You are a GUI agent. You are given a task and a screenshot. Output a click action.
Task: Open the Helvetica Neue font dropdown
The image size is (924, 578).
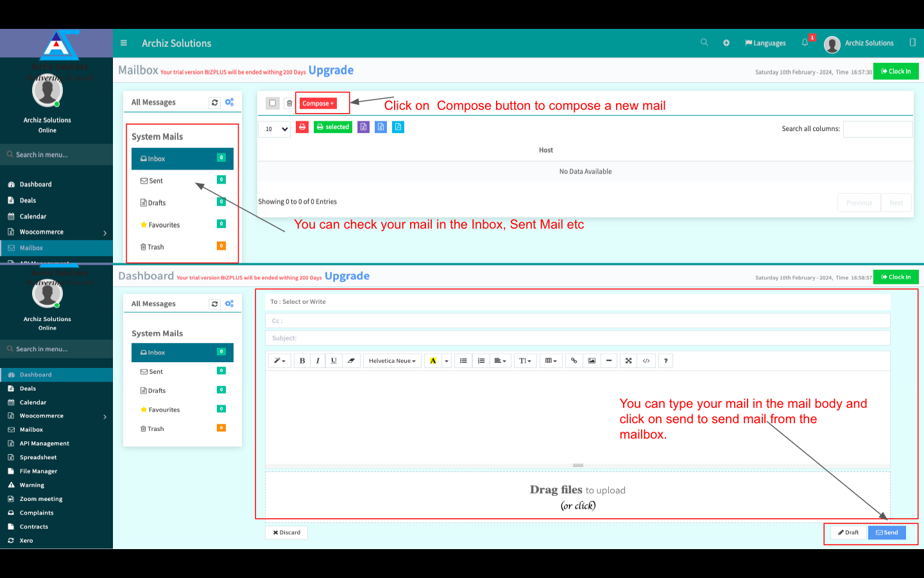point(392,361)
